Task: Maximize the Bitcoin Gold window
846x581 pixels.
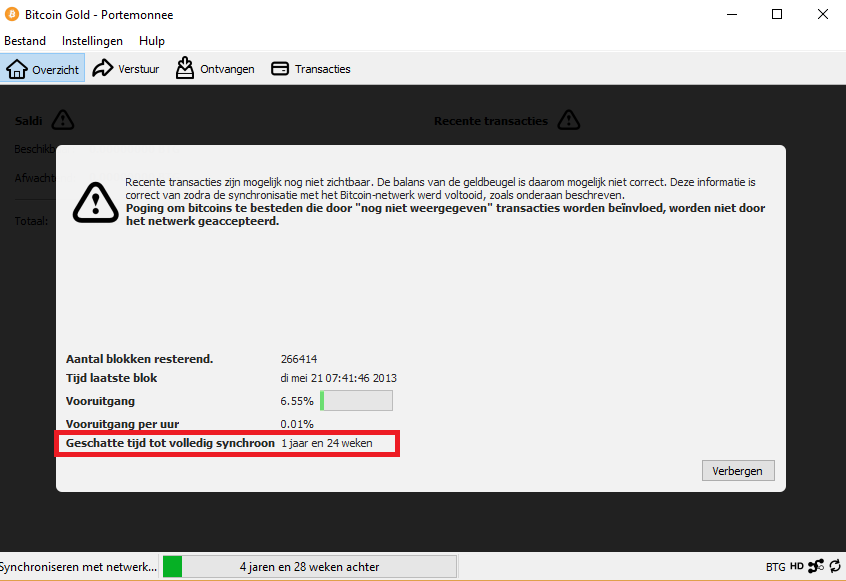Action: (x=777, y=14)
